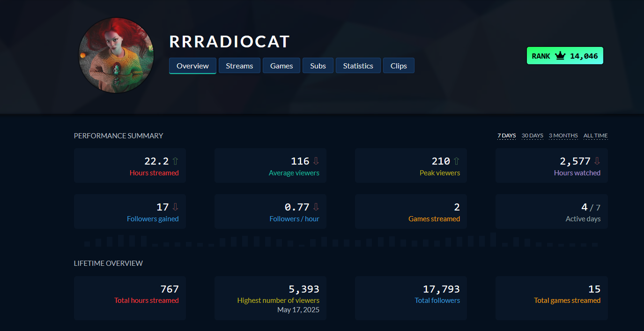View the Clips tab

(x=399, y=66)
